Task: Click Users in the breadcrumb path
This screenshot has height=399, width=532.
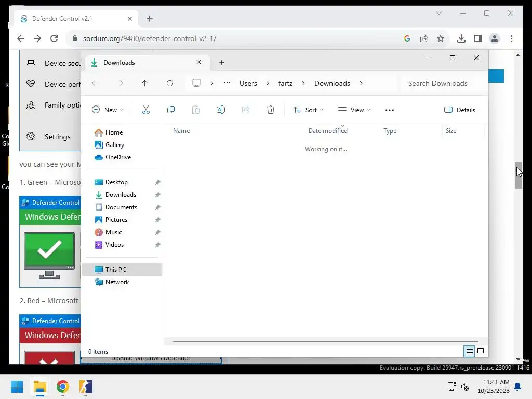Action: 248,83
